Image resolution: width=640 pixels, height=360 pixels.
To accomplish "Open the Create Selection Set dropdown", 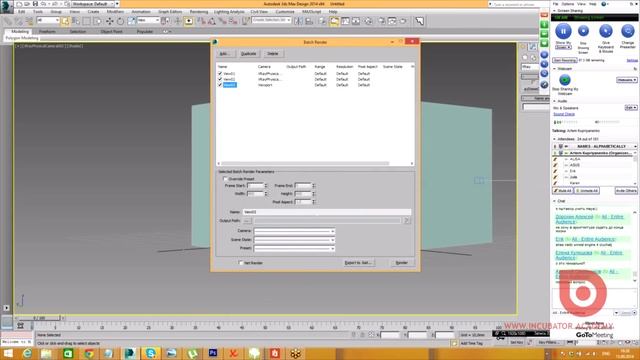I will pos(271,20).
